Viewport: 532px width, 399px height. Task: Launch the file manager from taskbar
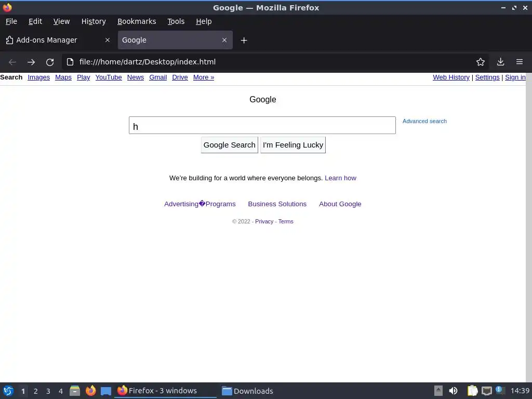(75, 391)
